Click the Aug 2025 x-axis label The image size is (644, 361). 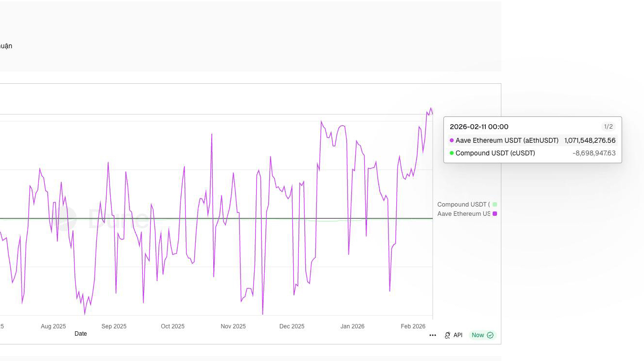[x=53, y=326]
